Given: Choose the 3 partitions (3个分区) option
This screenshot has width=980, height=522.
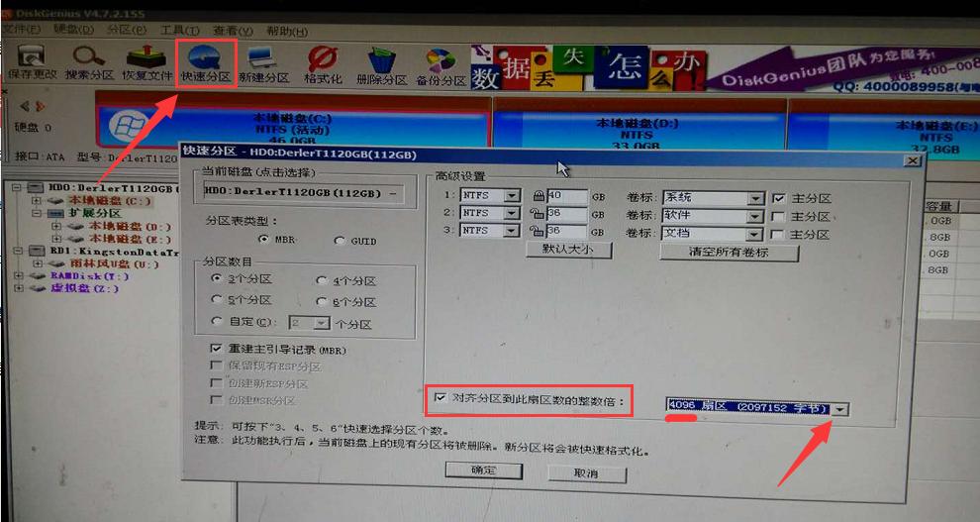Looking at the screenshot, I should [218, 278].
